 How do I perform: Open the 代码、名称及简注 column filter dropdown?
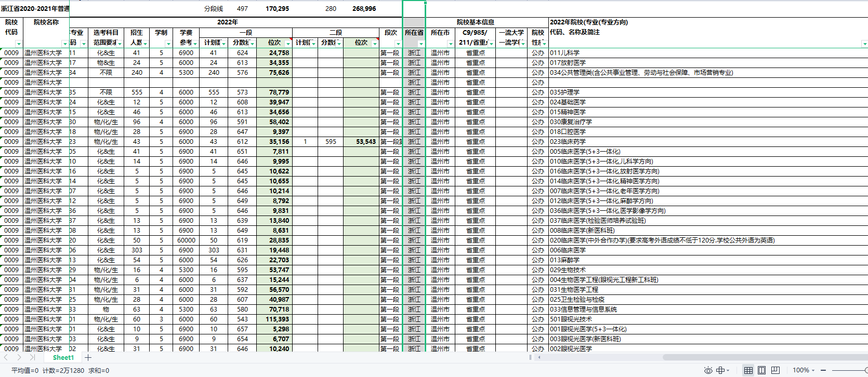coord(864,44)
